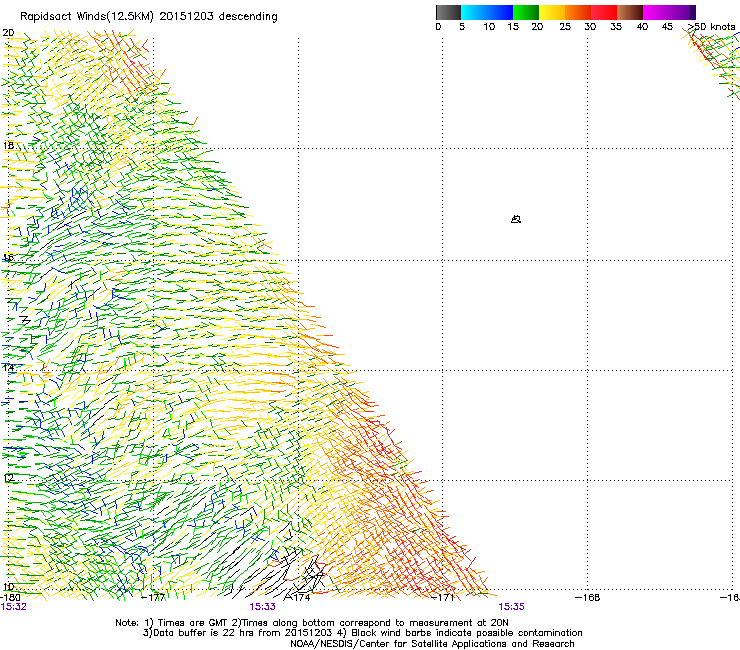Click the orange segment of the wind scale
Screen dimensions: 740x650
[x=578, y=12]
